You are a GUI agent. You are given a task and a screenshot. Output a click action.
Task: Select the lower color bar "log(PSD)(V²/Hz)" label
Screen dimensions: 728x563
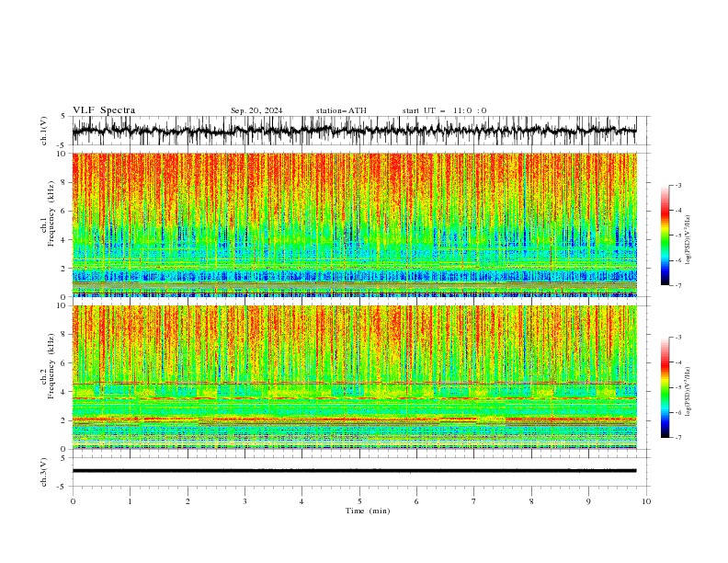coord(688,392)
